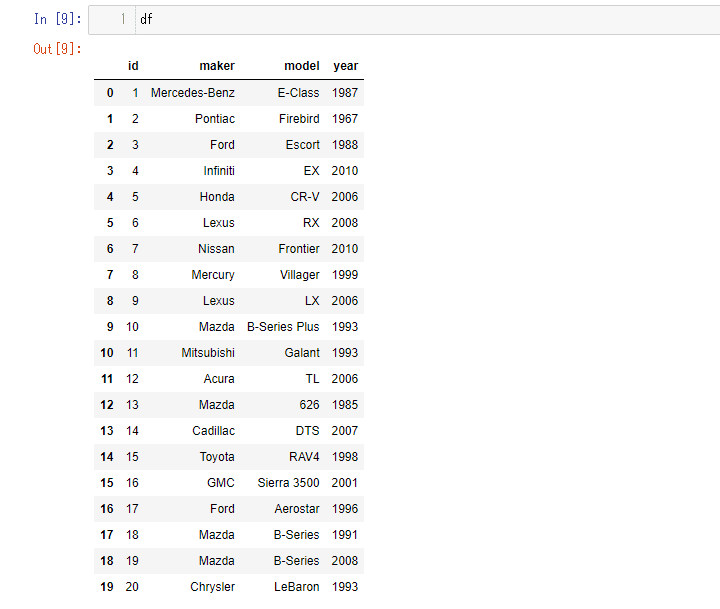Click the Galant model cell
The image size is (720, 609).
302,353
